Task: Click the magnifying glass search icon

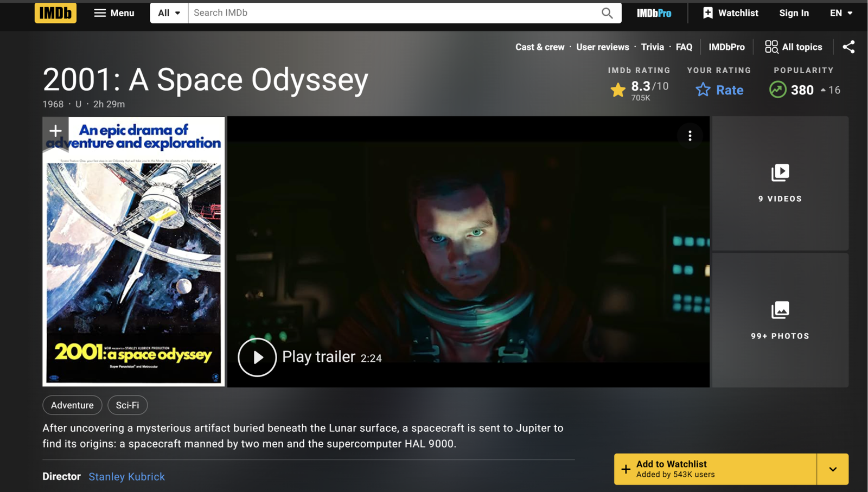Action: tap(607, 13)
